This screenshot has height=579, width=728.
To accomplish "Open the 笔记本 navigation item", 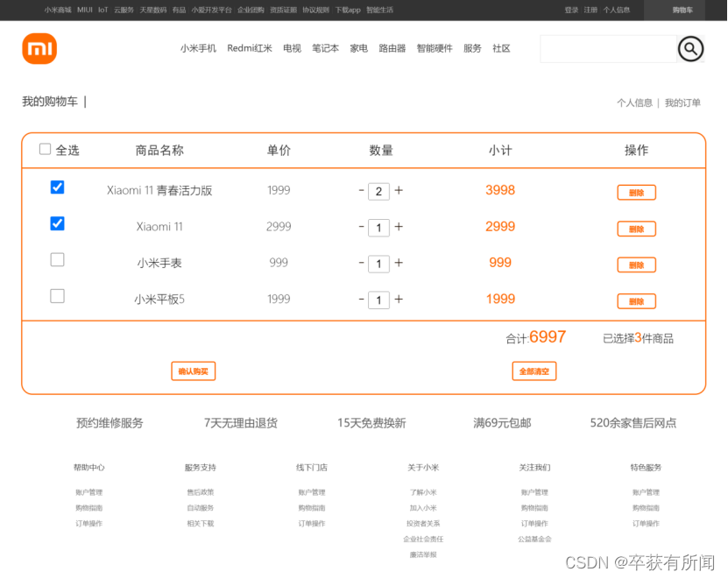I will [x=325, y=49].
